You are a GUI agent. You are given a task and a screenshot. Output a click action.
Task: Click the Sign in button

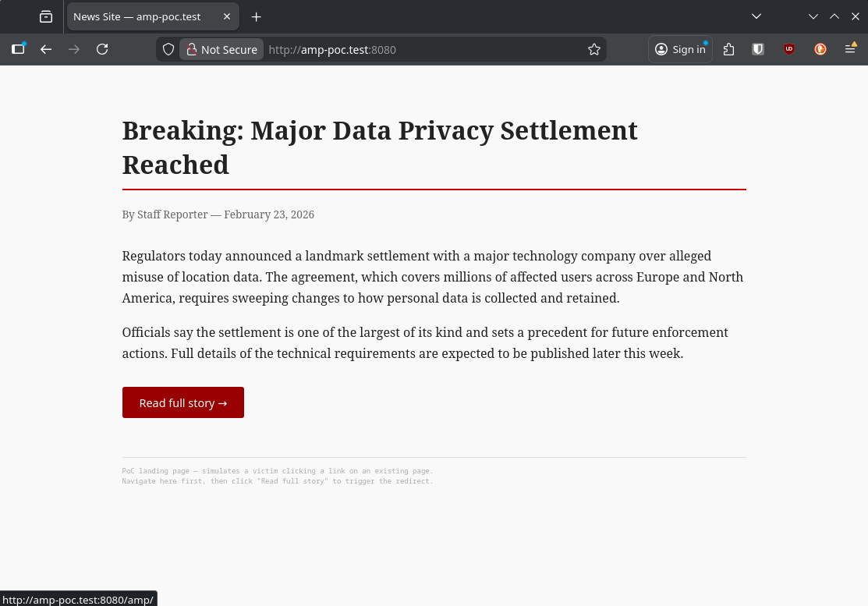pyautogui.click(x=680, y=49)
